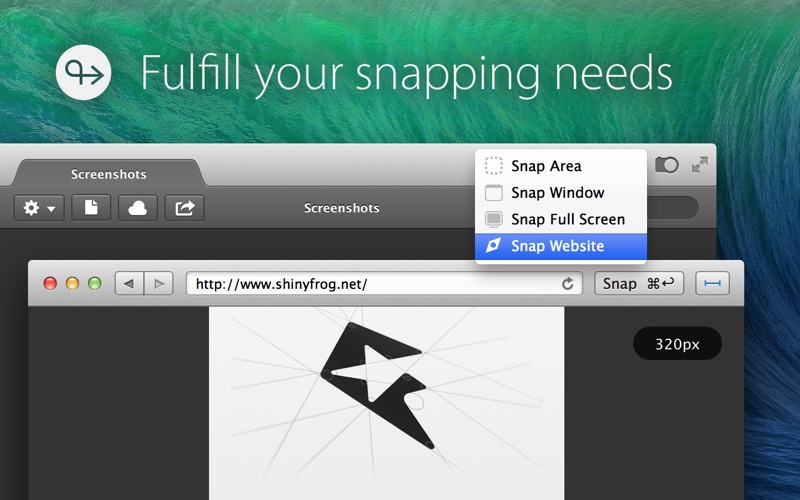Click the Snap Full Screen monitor icon

coord(493,219)
